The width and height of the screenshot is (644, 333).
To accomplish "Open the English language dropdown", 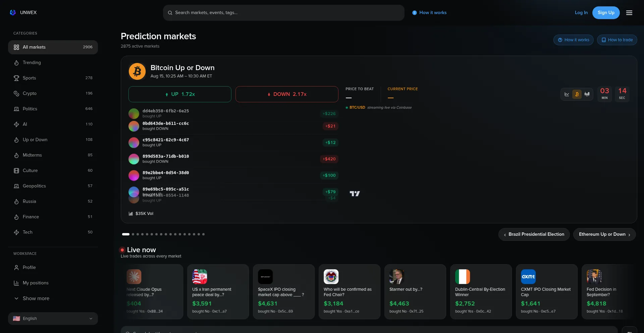I will pos(53,319).
